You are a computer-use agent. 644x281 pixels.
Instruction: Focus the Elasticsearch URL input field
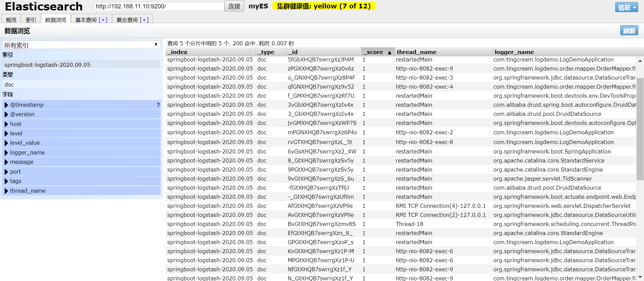pyautogui.click(x=159, y=6)
